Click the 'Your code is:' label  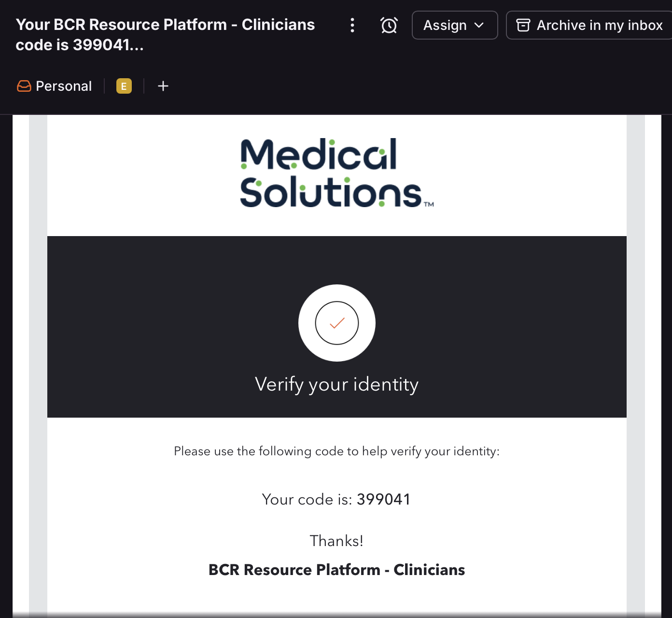pos(307,499)
